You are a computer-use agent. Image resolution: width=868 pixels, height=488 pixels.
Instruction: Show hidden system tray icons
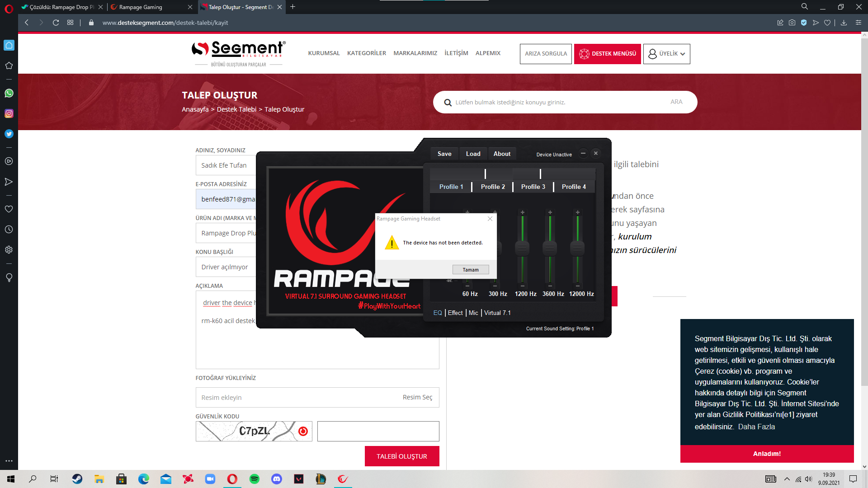[x=787, y=479]
